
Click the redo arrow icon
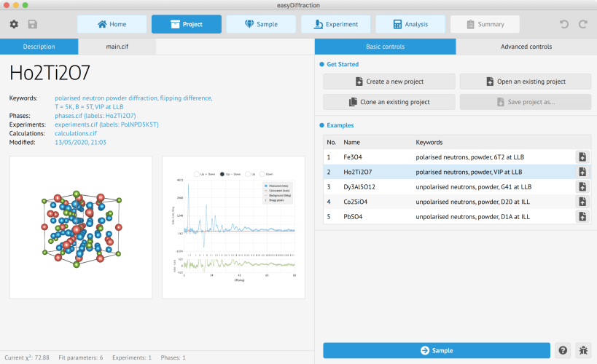(x=583, y=24)
